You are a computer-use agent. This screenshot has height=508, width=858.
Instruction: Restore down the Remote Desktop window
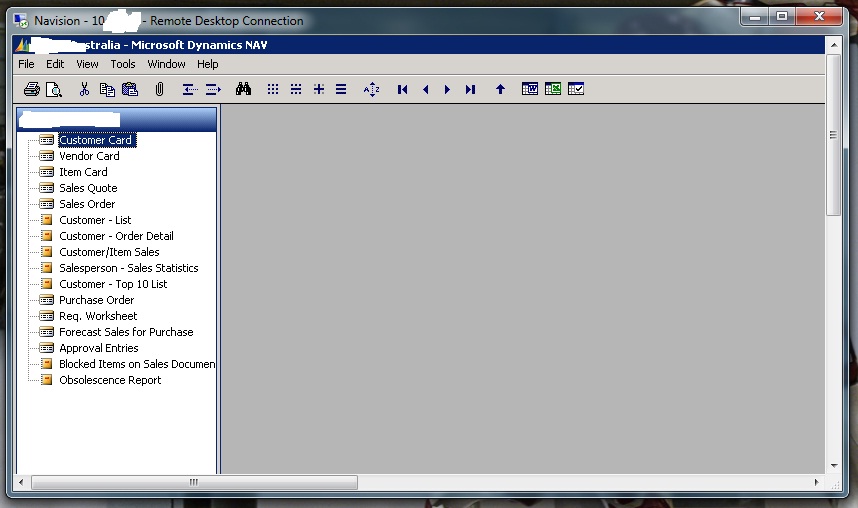click(782, 17)
